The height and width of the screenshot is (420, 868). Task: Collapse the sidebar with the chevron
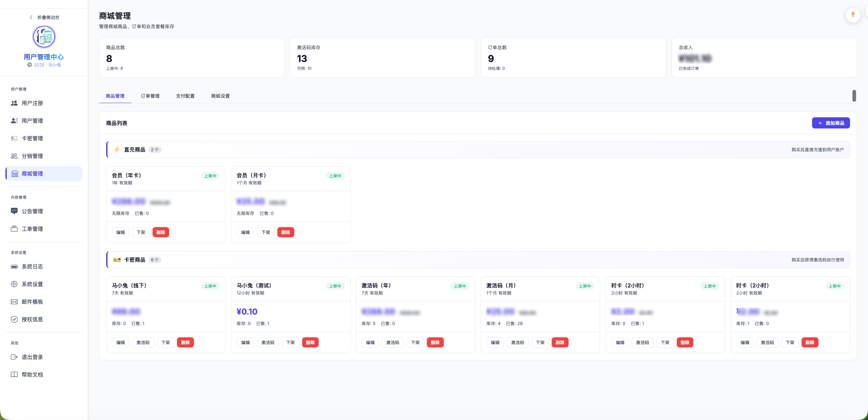pyautogui.click(x=31, y=17)
